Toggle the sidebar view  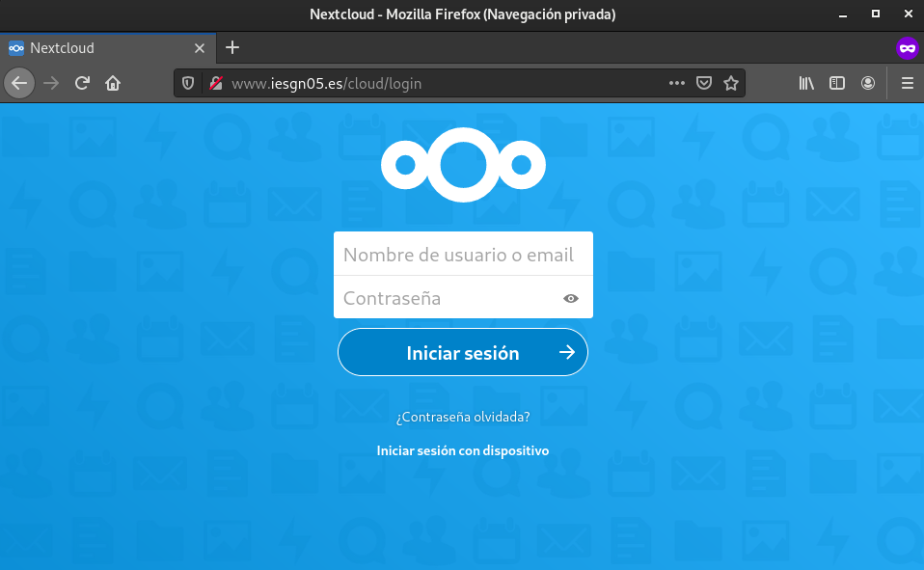pos(837,83)
